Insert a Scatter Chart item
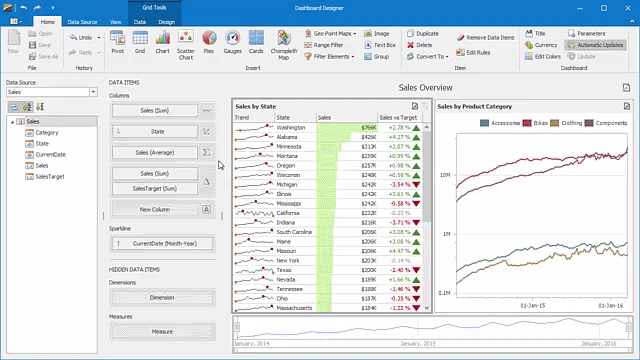 point(186,45)
